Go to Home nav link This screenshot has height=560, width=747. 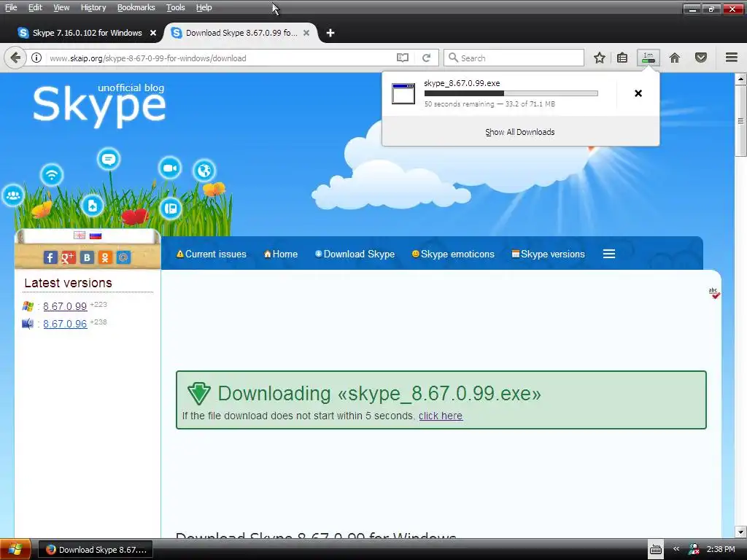pyautogui.click(x=281, y=254)
